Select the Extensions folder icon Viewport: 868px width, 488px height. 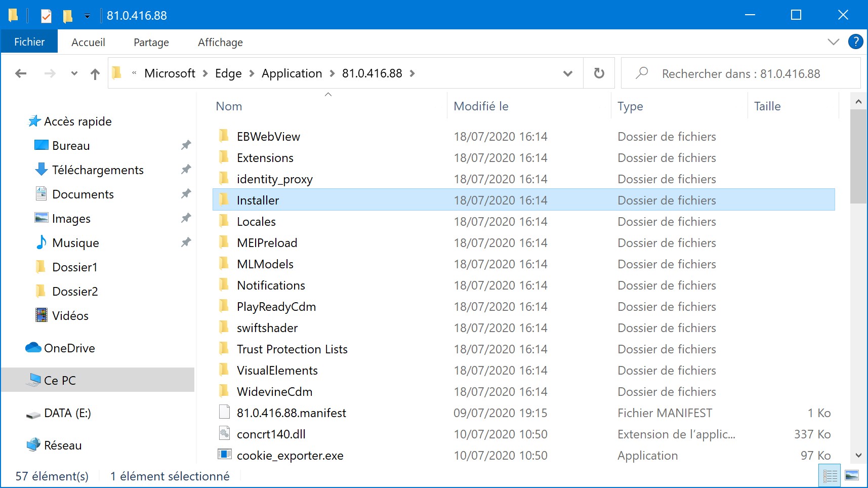[224, 157]
